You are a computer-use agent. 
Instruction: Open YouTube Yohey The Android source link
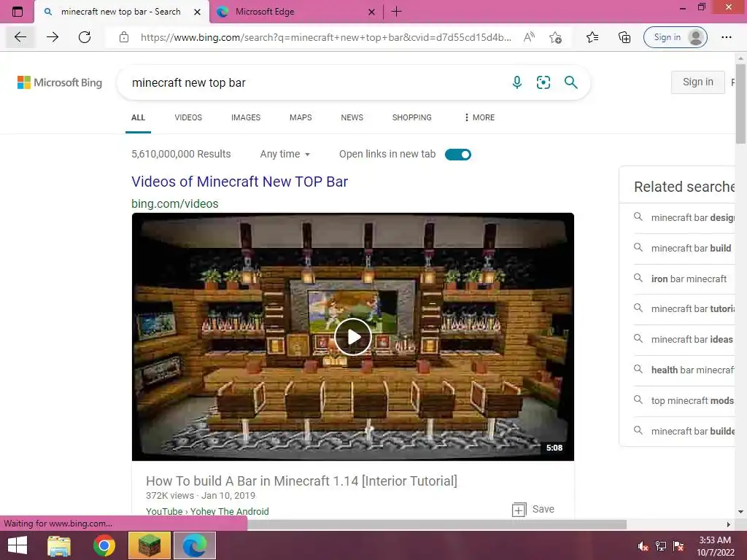click(207, 511)
